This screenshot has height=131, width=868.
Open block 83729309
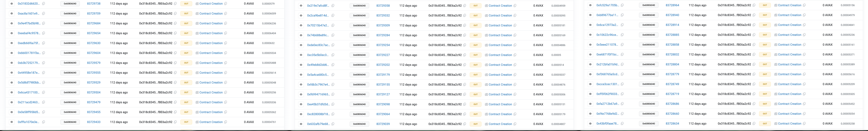(383, 25)
